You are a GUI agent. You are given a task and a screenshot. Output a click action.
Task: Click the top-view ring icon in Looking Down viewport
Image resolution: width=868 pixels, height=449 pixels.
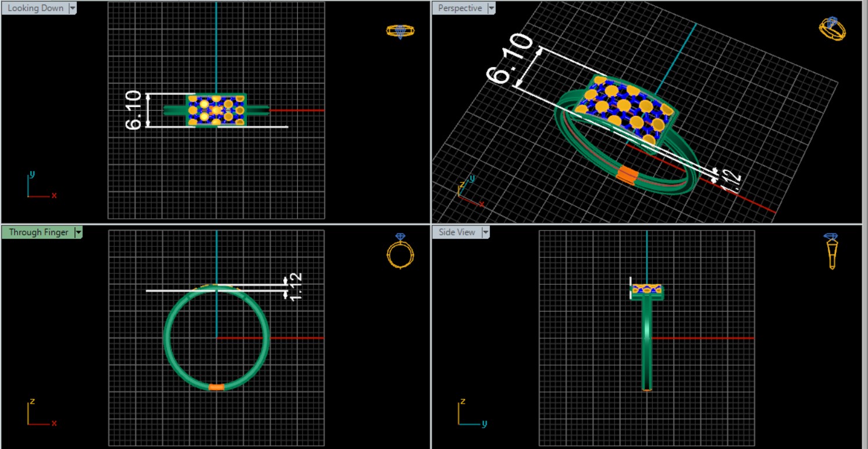pyautogui.click(x=400, y=31)
